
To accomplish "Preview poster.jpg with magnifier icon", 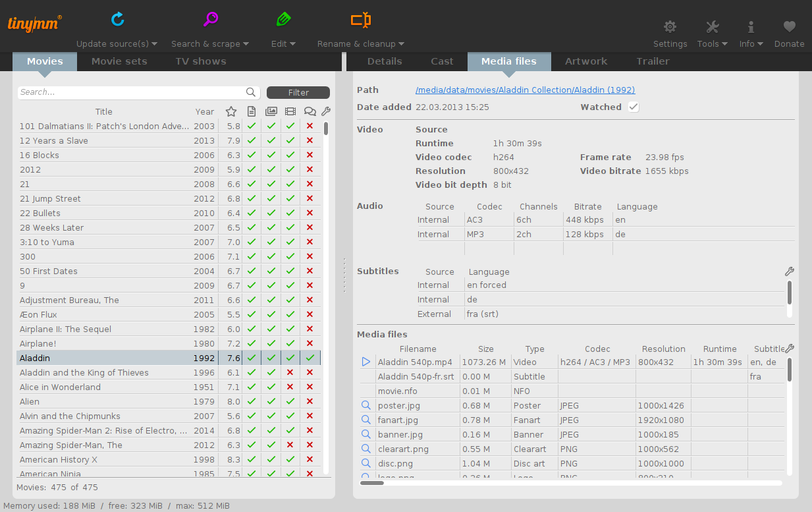I will pos(366,405).
